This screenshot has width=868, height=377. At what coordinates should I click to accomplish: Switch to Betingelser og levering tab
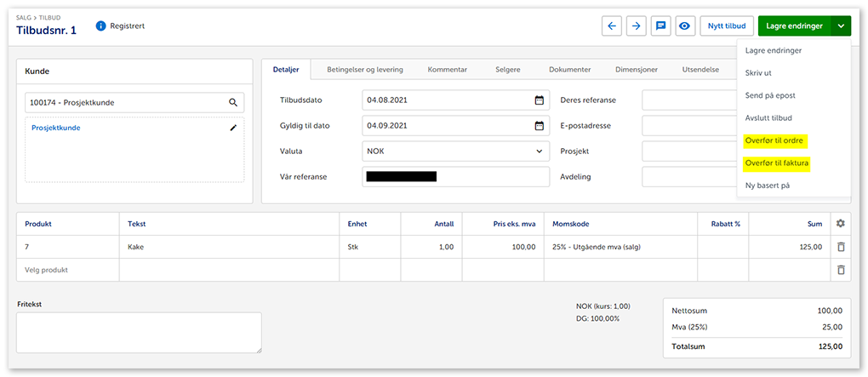[x=365, y=70]
